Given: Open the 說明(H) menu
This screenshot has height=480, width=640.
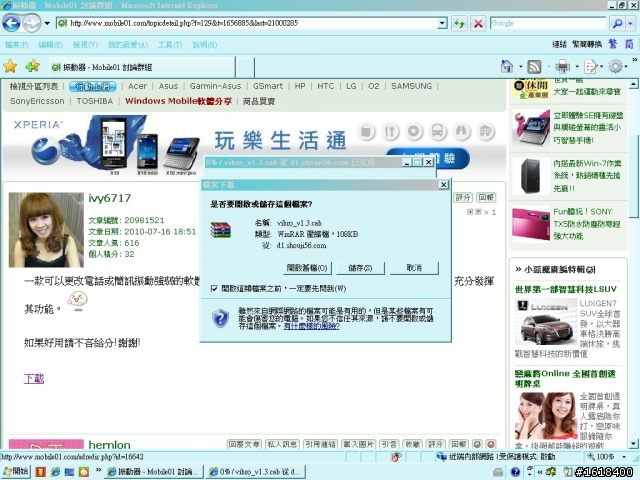Looking at the screenshot, I should (204, 44).
